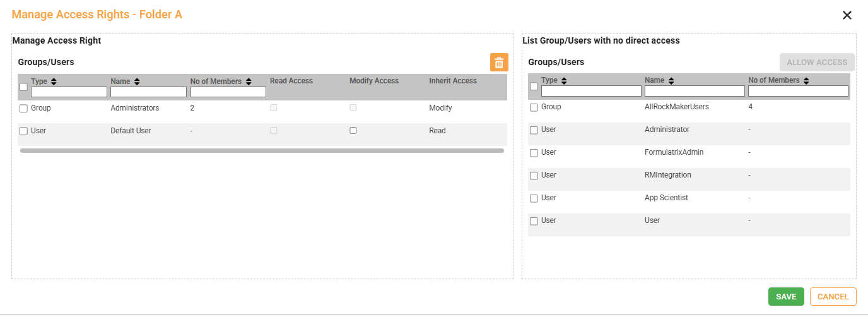Select the App Scientist user checkbox
868x319 pixels.
coord(534,198)
